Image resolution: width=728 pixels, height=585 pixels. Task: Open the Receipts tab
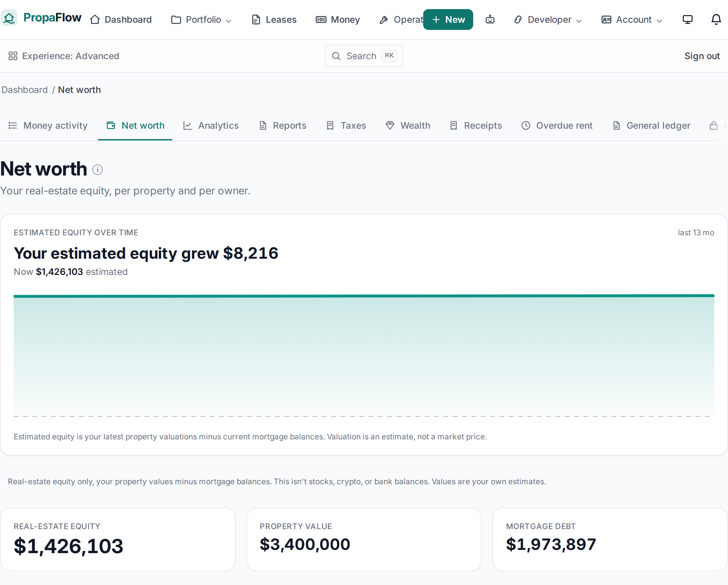pyautogui.click(x=476, y=125)
